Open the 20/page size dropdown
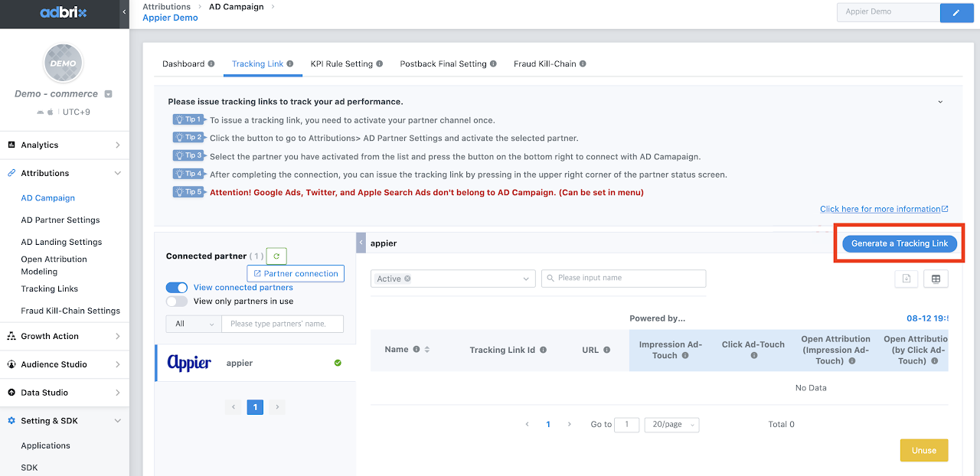 pos(671,425)
